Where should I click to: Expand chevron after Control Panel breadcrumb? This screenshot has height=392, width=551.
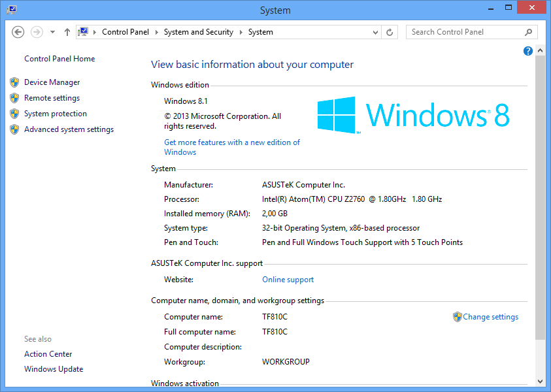click(x=156, y=32)
